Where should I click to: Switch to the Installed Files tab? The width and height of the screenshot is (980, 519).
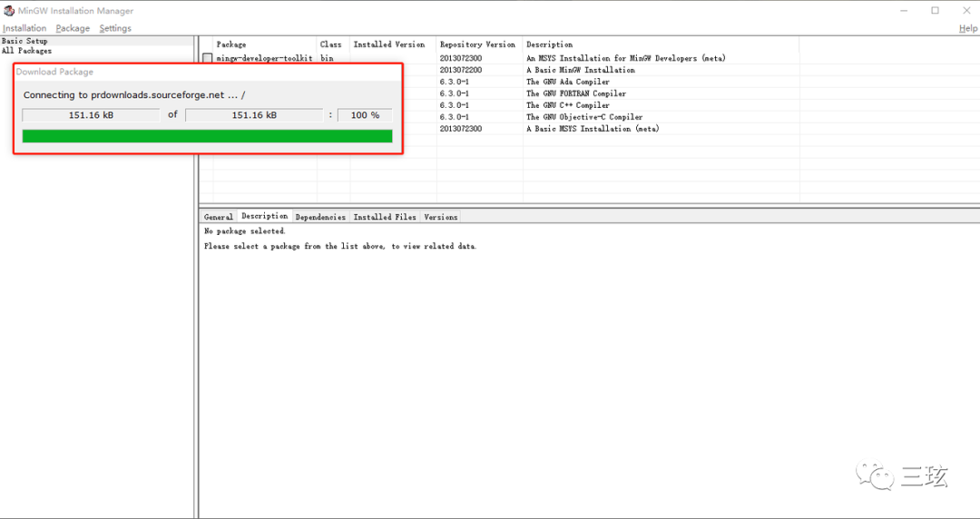385,217
